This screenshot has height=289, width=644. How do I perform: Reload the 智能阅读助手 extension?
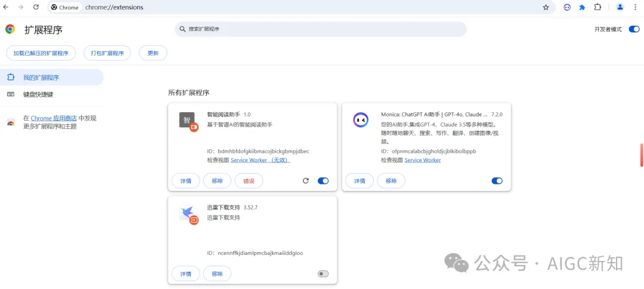coord(306,181)
